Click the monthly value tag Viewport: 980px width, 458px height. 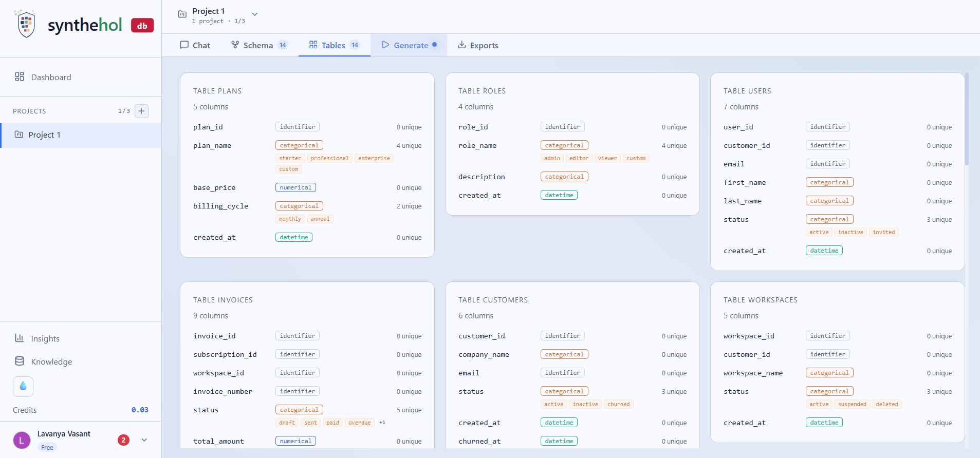(x=290, y=219)
